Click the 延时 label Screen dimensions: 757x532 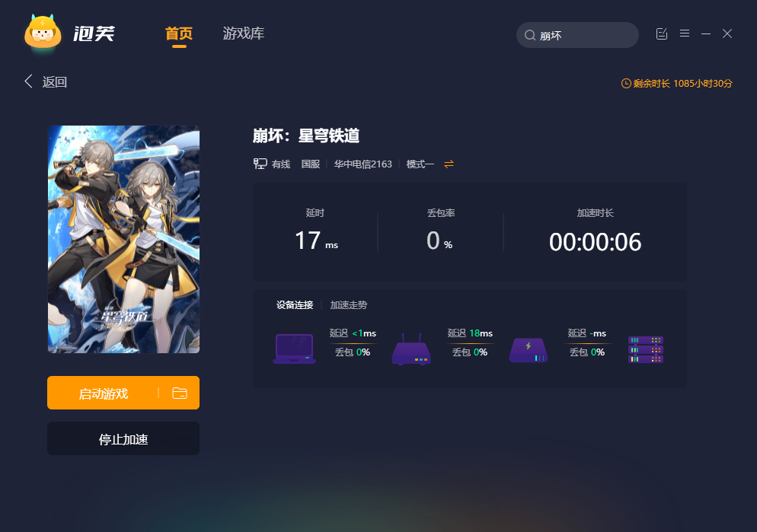[x=315, y=212]
